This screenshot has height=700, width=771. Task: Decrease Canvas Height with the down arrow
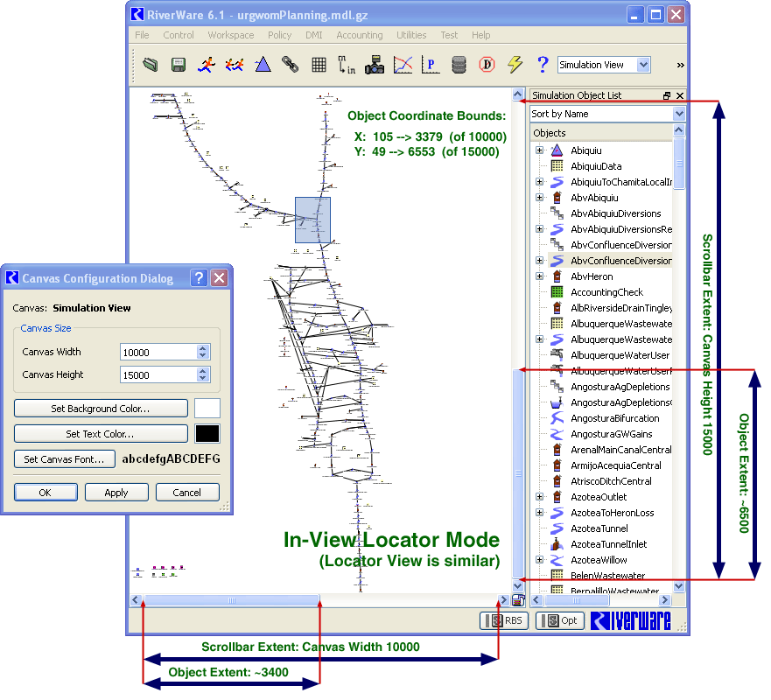tap(203, 379)
